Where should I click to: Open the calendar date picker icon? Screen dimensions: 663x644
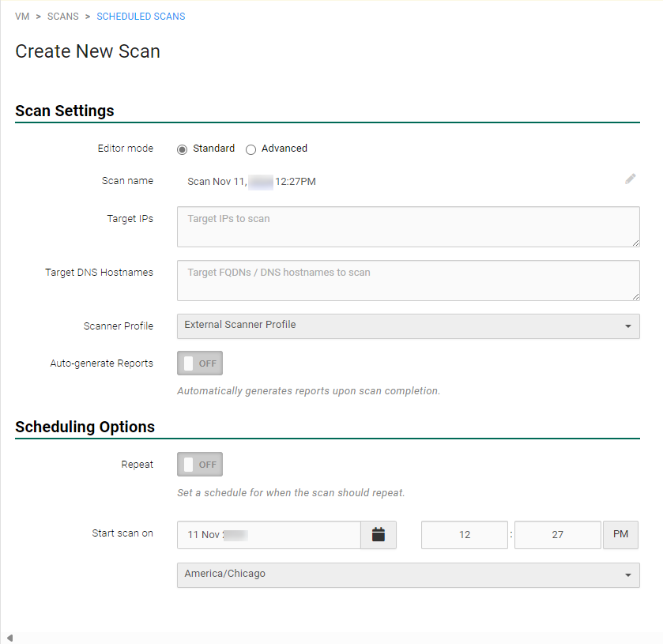[x=379, y=535]
